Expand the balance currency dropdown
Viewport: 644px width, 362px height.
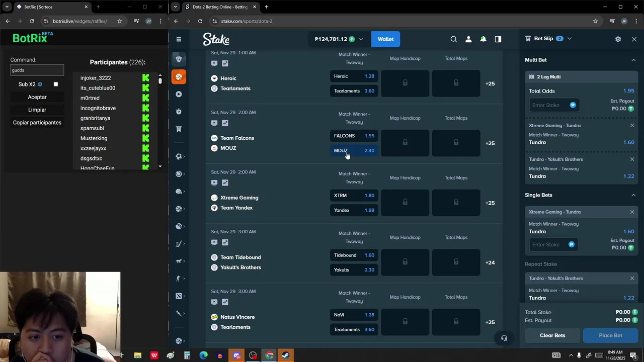tap(361, 39)
